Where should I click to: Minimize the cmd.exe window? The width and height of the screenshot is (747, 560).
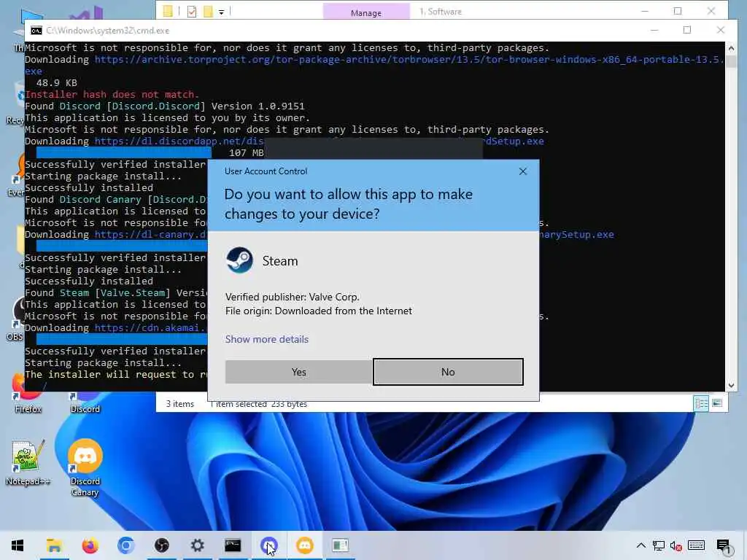[x=654, y=30]
